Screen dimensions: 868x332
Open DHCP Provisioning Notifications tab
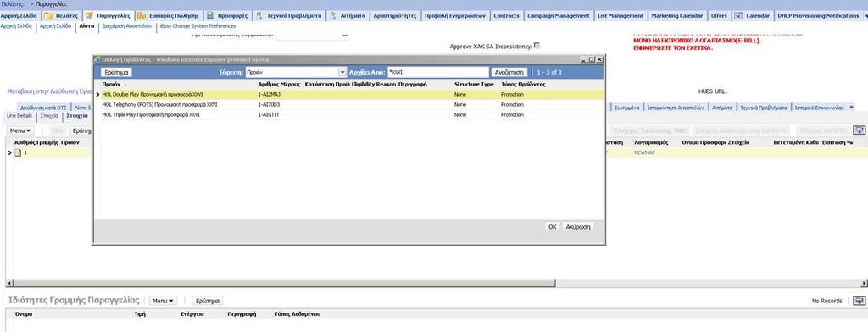(x=818, y=15)
